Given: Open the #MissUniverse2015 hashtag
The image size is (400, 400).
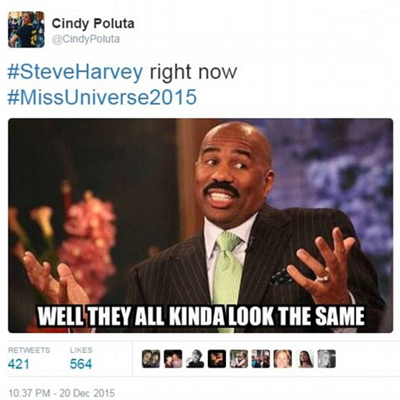Looking at the screenshot, I should (x=102, y=97).
